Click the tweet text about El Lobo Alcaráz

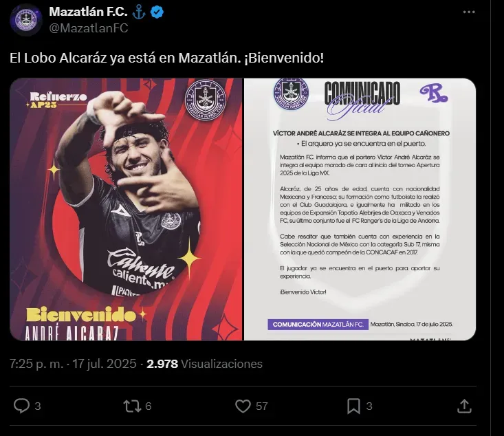click(x=166, y=58)
